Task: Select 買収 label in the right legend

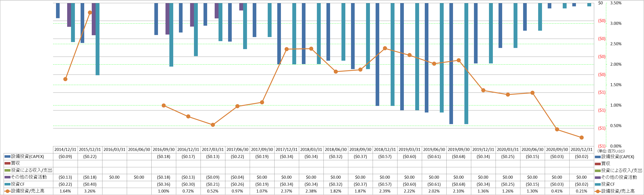Action: pos(606,164)
